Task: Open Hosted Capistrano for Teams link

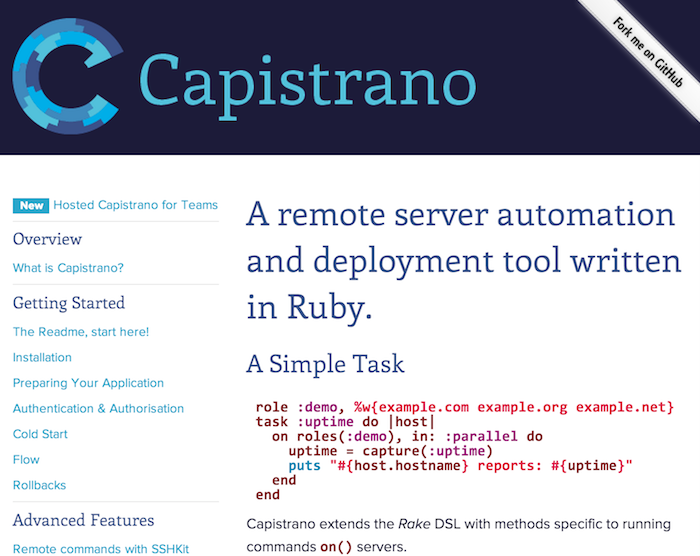Action: pyautogui.click(x=135, y=205)
